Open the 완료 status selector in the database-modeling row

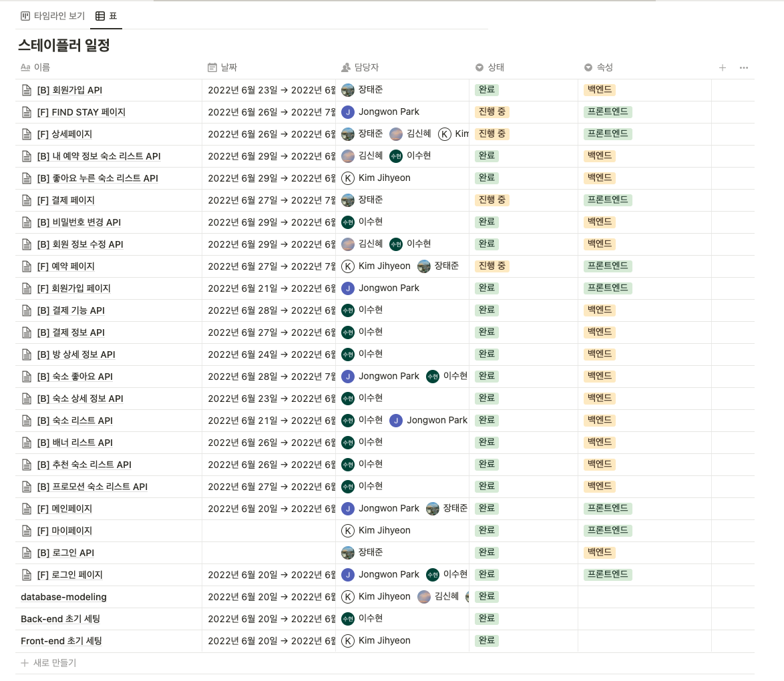coord(486,596)
